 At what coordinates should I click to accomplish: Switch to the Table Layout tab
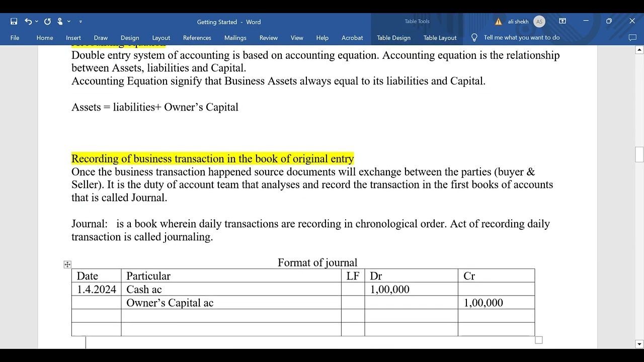440,38
